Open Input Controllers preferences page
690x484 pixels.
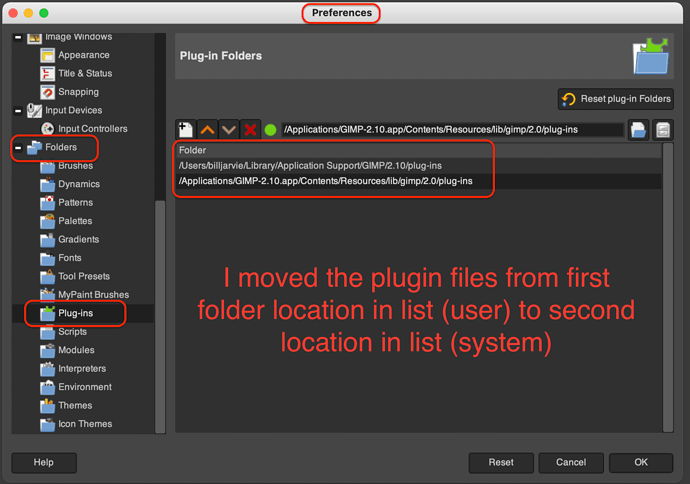pyautogui.click(x=92, y=129)
